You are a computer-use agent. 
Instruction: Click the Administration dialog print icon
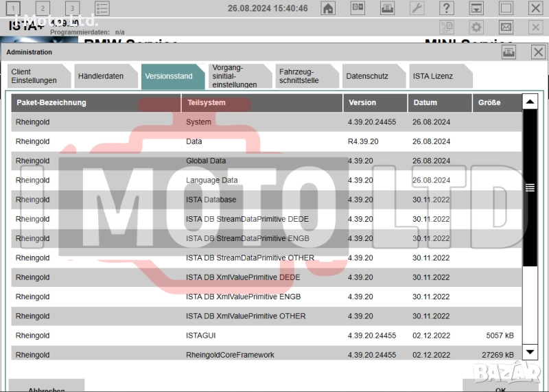(x=509, y=52)
